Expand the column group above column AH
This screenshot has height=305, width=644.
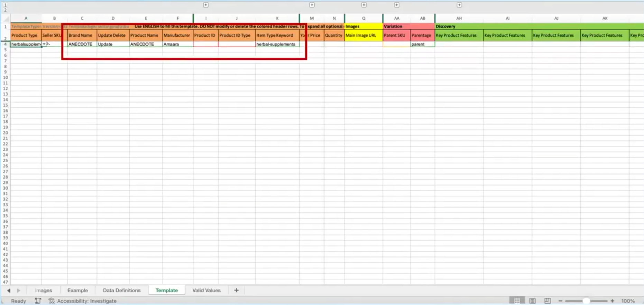point(459,5)
